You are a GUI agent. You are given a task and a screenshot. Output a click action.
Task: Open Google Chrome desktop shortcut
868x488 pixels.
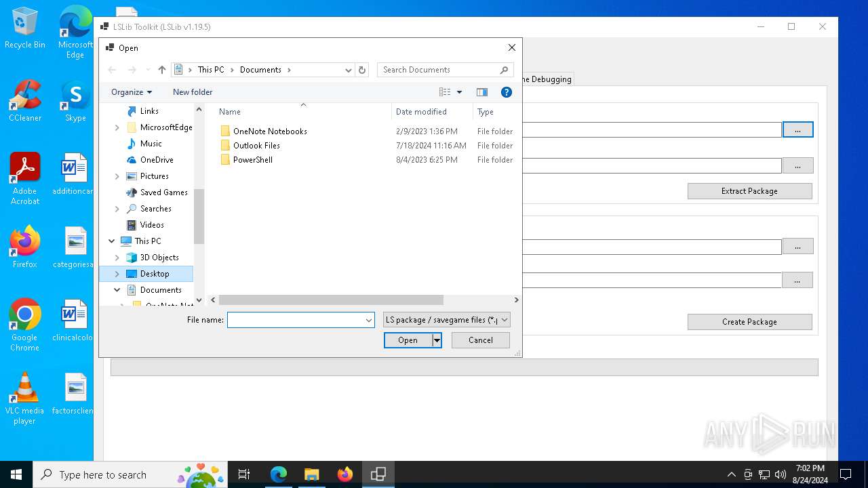pos(25,325)
